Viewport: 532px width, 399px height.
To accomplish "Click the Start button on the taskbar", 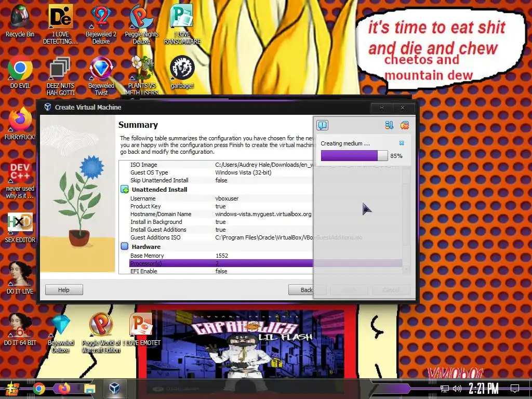I will [x=11, y=389].
